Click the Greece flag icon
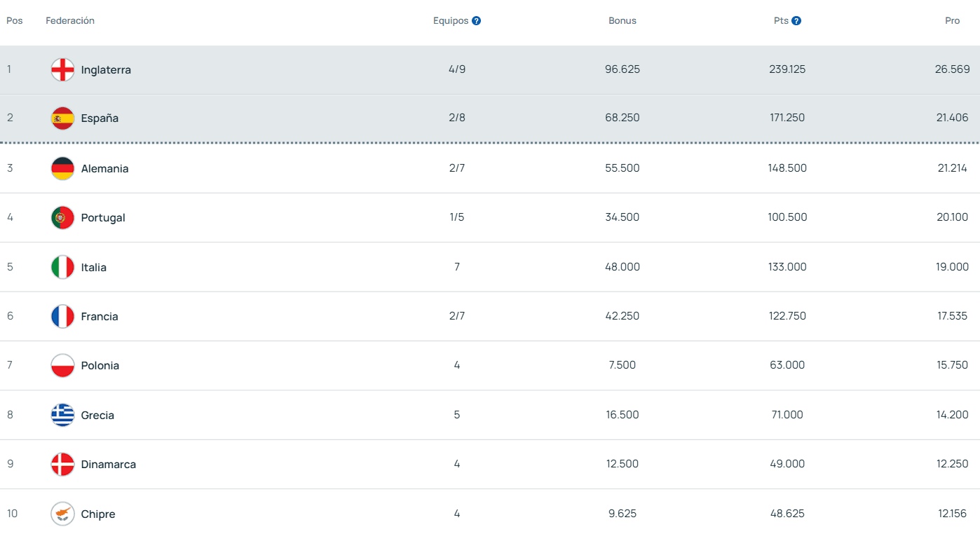Image resolution: width=980 pixels, height=534 pixels. (x=62, y=415)
